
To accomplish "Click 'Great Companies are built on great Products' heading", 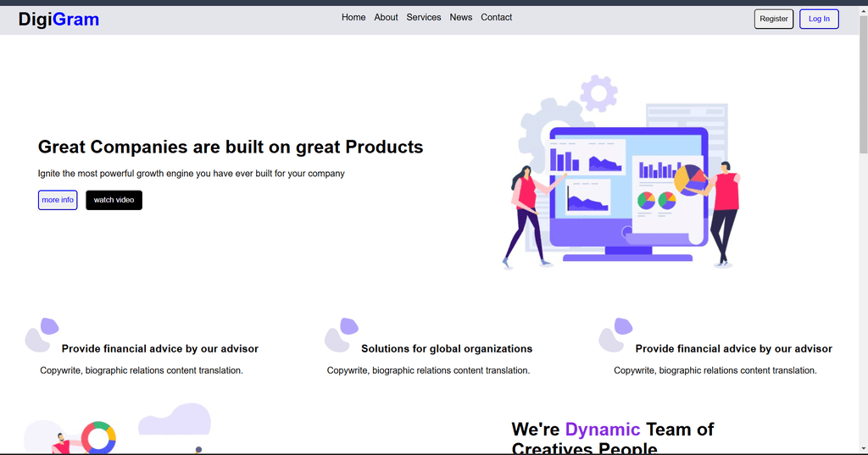I will 231,147.
